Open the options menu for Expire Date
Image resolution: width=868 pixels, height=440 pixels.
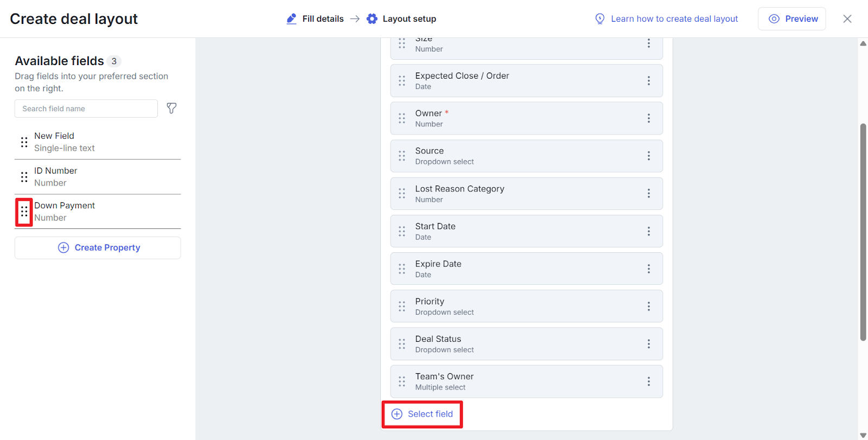[648, 269]
